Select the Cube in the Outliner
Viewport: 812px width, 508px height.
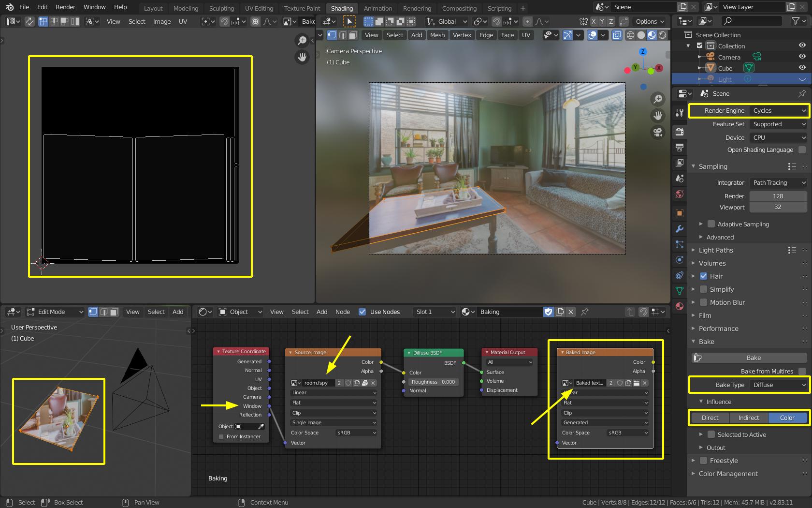pyautogui.click(x=725, y=68)
